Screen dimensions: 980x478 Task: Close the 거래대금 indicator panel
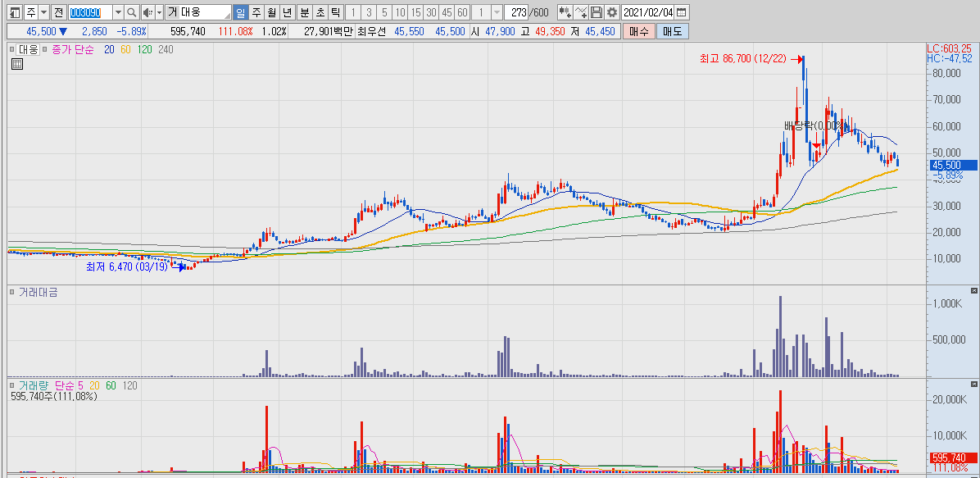973,291
